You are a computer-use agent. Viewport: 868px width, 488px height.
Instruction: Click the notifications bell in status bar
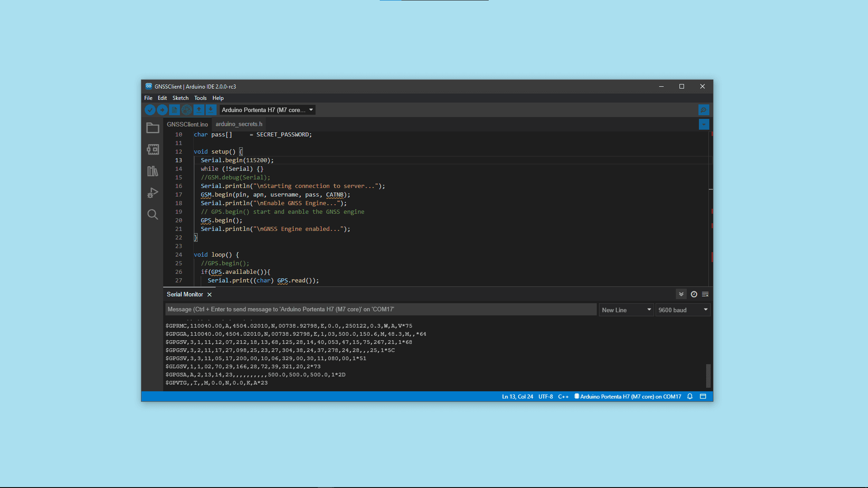[690, 397]
